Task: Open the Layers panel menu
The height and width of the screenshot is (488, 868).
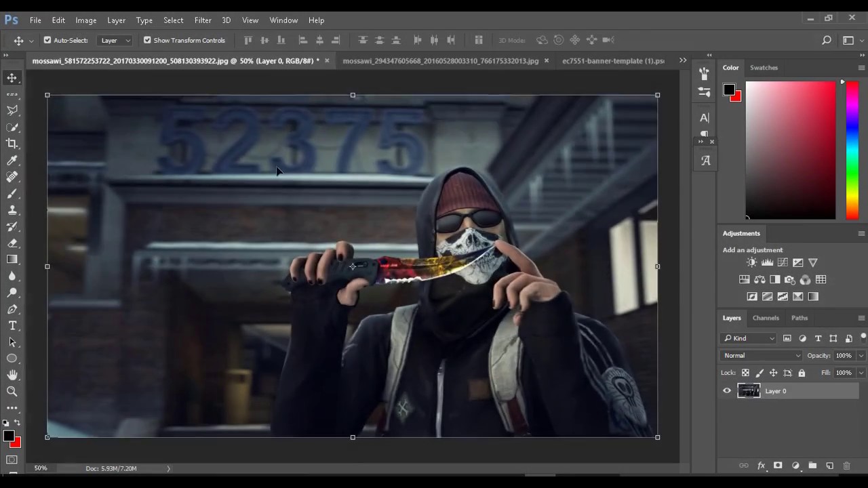Action: click(x=861, y=318)
